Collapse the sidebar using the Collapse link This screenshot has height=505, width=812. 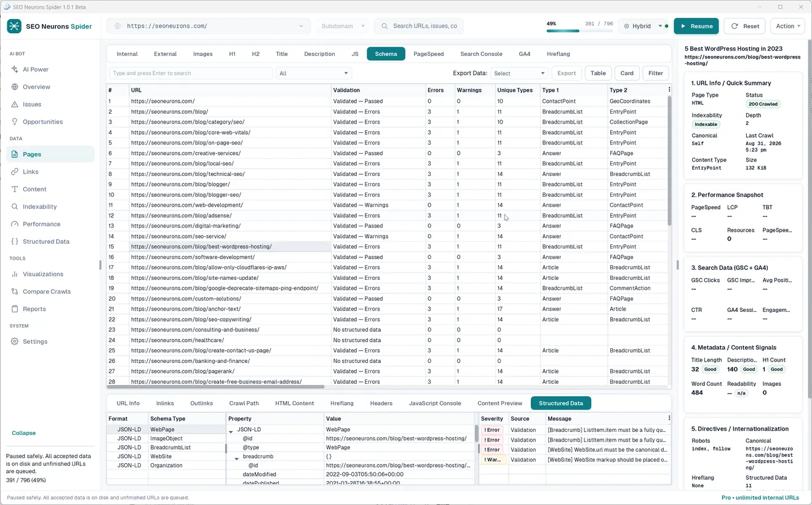pyautogui.click(x=24, y=433)
